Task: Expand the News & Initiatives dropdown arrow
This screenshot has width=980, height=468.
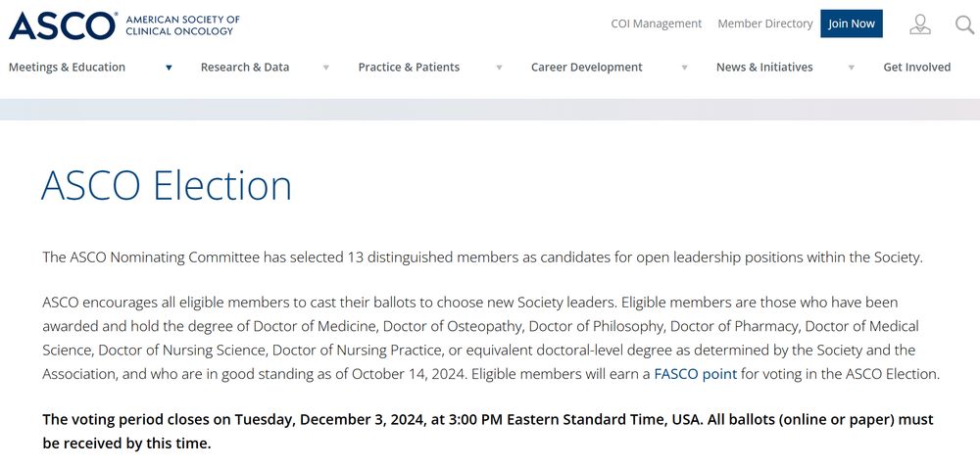Action: point(851,68)
